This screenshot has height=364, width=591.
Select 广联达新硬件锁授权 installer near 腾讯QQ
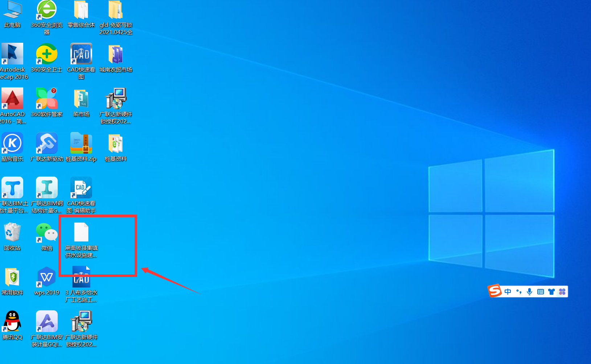[x=81, y=328]
